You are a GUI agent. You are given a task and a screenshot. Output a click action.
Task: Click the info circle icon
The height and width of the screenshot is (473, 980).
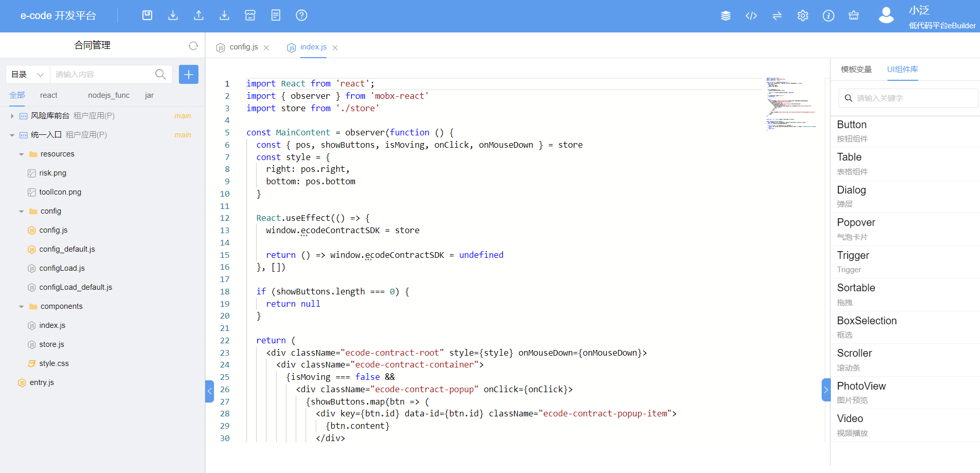coord(828,16)
